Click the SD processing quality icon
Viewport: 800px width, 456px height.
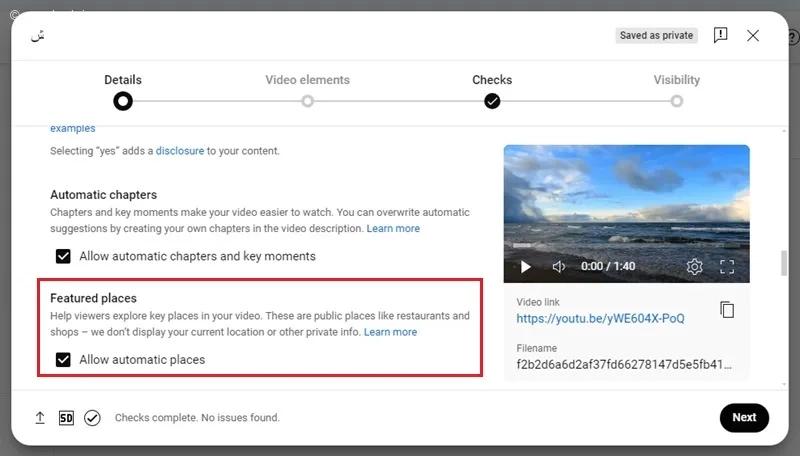[66, 418]
